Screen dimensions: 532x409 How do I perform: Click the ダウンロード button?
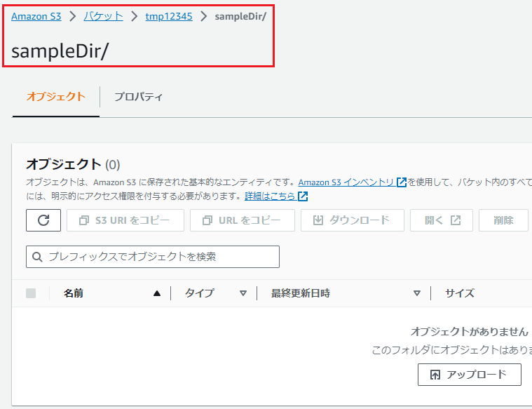pyautogui.click(x=352, y=220)
